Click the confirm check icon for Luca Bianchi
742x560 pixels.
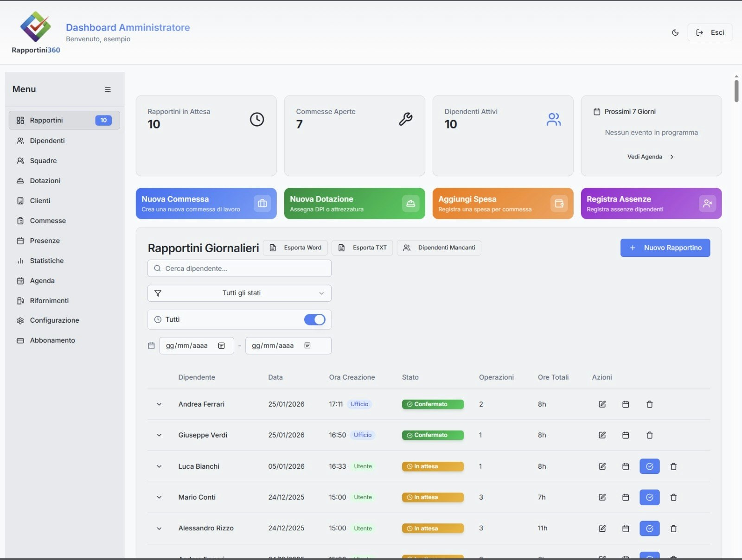649,466
